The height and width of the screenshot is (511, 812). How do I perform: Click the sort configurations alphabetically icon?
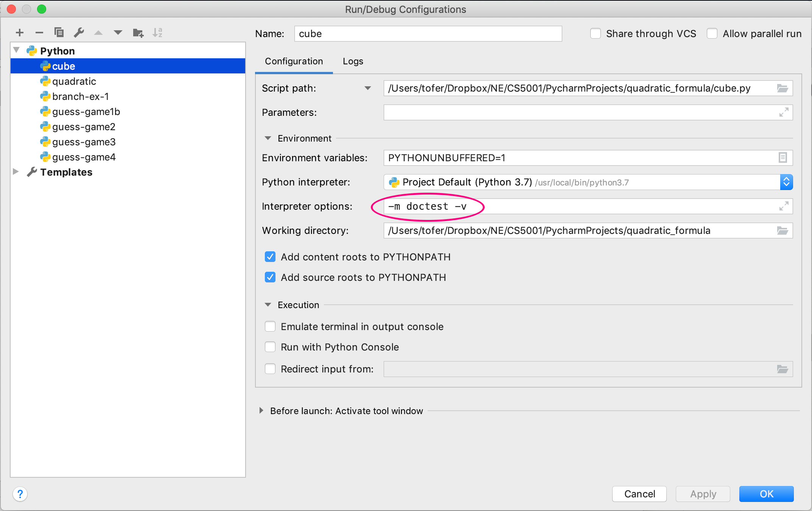click(x=157, y=33)
